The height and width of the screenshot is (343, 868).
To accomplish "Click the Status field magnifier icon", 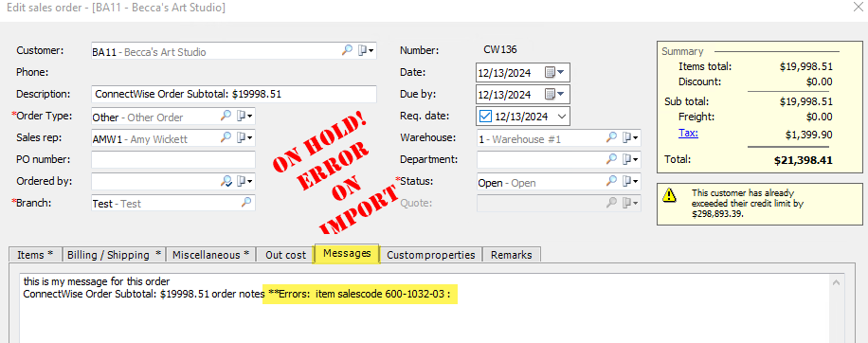I will point(611,181).
